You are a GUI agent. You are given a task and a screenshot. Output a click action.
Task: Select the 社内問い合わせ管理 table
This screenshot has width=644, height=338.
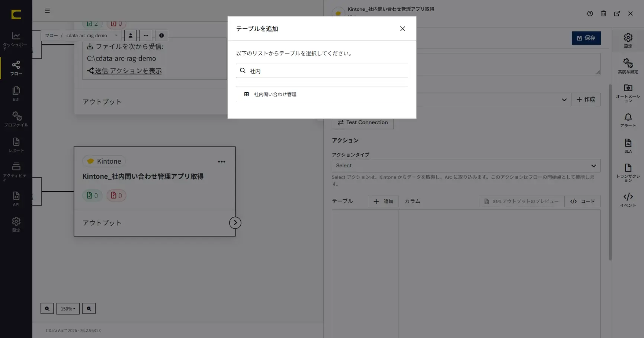pos(322,94)
